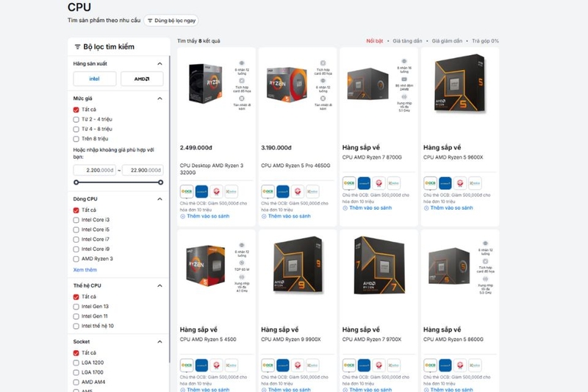The image size is (588, 392).
Task: Sort results by Giá giảm dần
Action: pyautogui.click(x=447, y=41)
